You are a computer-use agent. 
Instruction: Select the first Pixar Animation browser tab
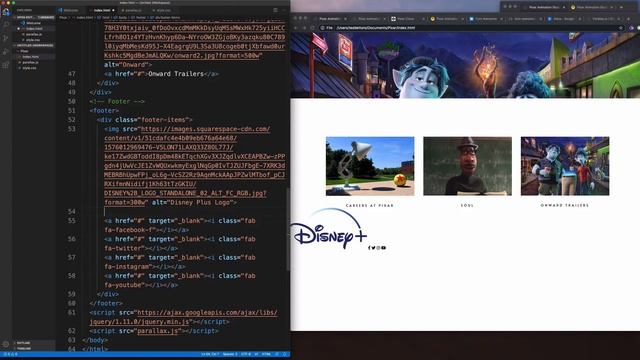tap(331, 19)
